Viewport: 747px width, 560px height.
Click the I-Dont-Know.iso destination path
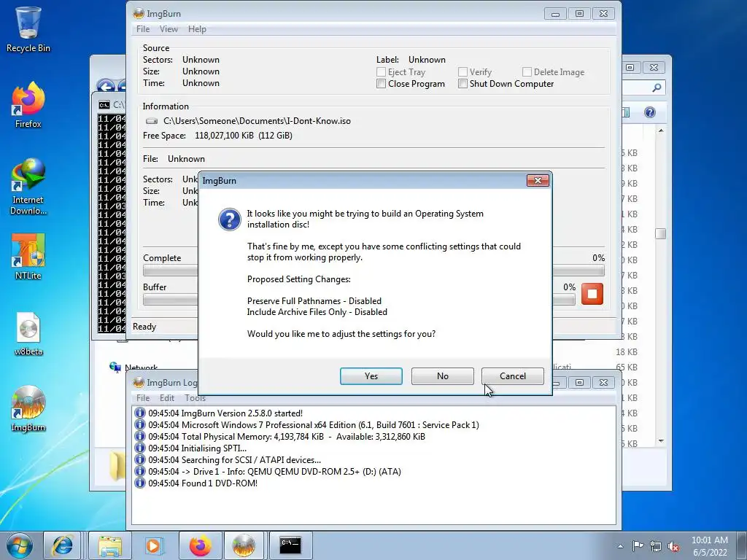257,121
